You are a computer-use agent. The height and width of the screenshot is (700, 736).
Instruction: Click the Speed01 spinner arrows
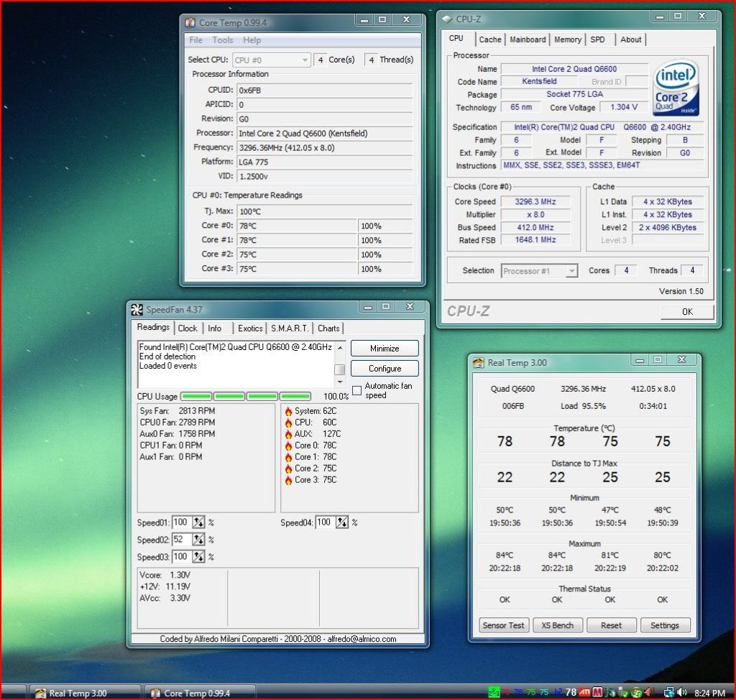199,522
